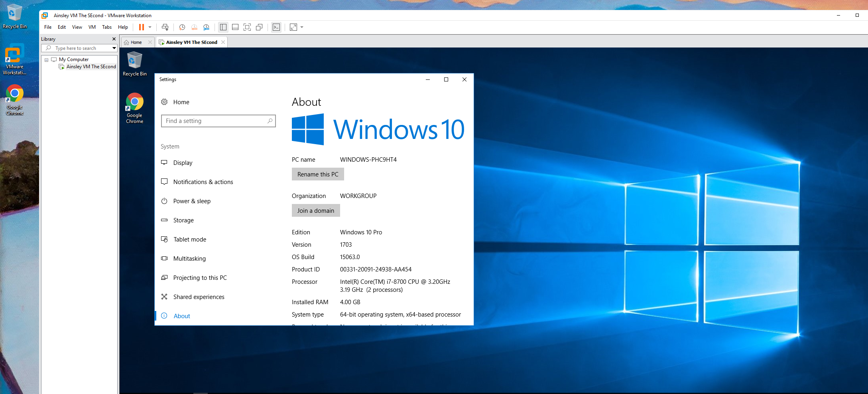Select the Ainsley VM The SEcond tab

tap(191, 42)
